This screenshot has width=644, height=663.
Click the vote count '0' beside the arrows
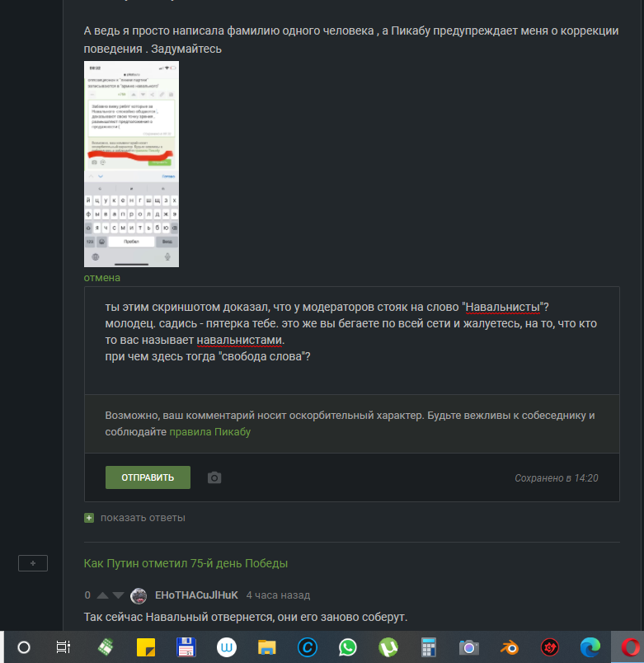point(87,595)
